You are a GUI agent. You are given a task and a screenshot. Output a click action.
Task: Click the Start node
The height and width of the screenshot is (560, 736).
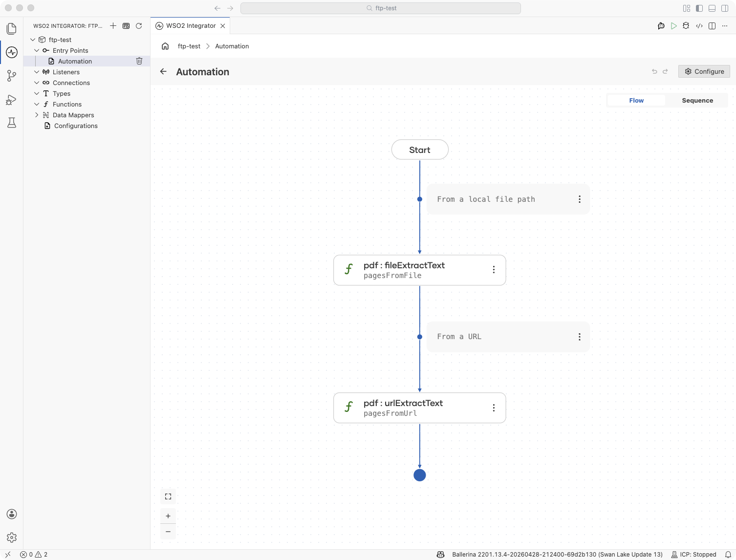(420, 150)
